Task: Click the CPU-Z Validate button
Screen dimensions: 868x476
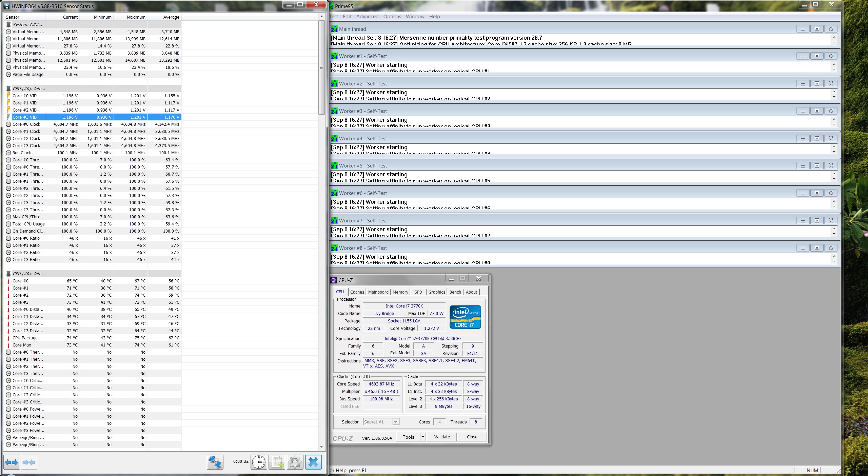Action: 442,437
